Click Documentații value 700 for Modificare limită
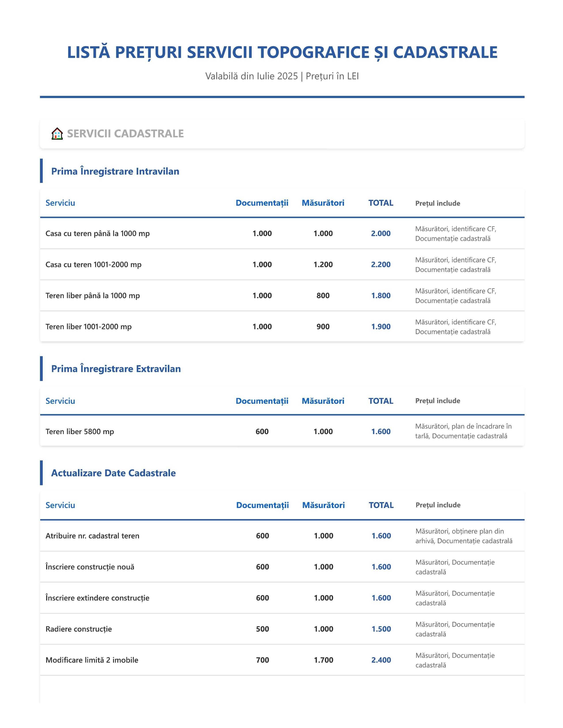 click(263, 660)
